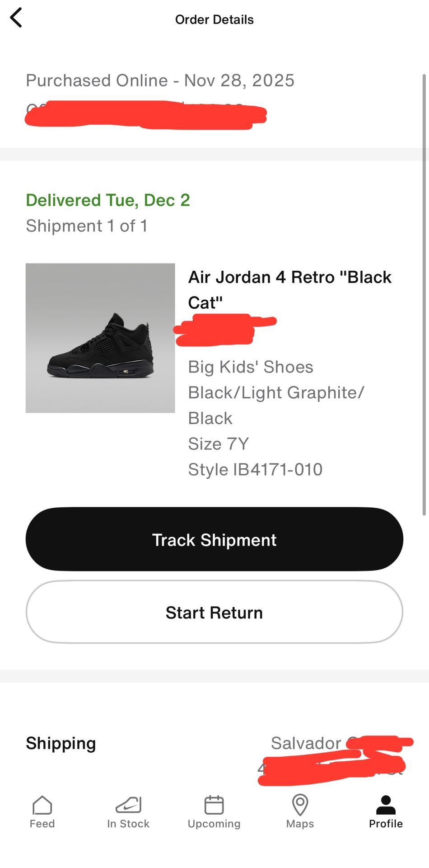This screenshot has height=868, width=429.
Task: Tap the Purchased Online date line
Action: pos(160,80)
